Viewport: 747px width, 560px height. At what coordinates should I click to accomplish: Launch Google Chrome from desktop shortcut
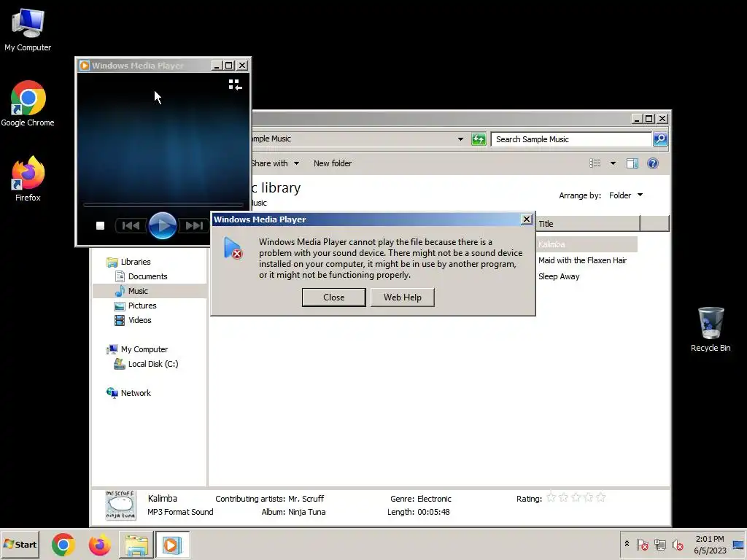[x=28, y=104]
